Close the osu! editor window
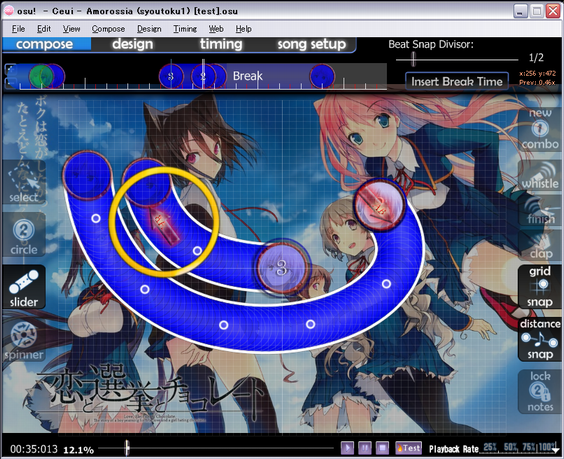Viewport: 564px width, 459px height. point(553,11)
